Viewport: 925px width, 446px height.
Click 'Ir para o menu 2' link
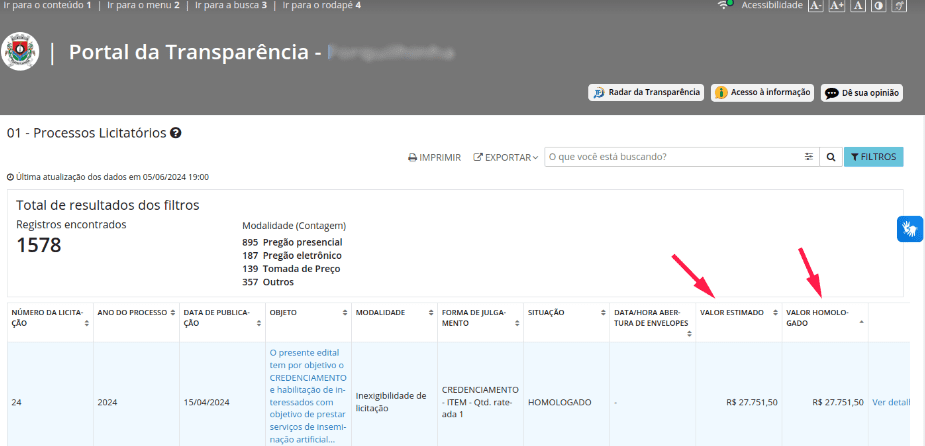click(143, 5)
